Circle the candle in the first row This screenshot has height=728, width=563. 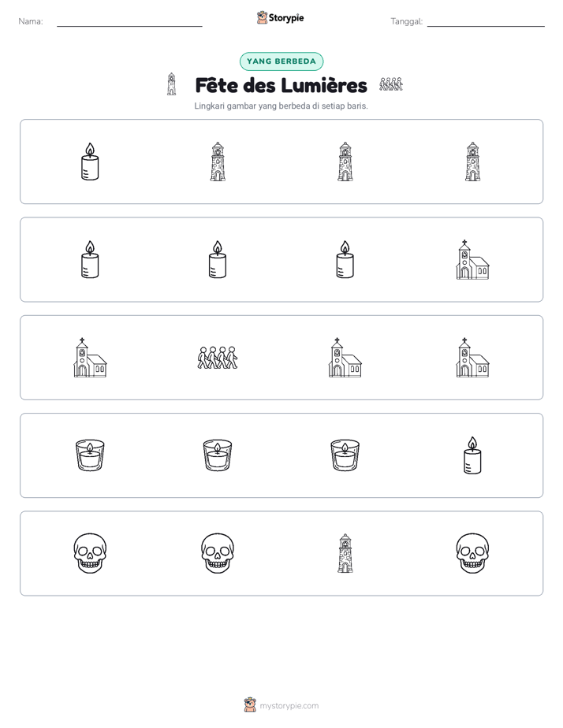tap(90, 161)
